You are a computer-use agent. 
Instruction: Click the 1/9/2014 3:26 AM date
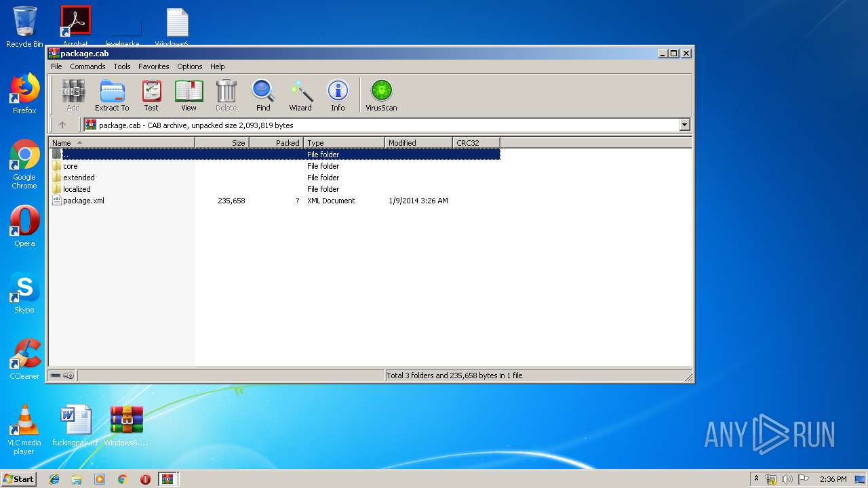[x=418, y=201]
